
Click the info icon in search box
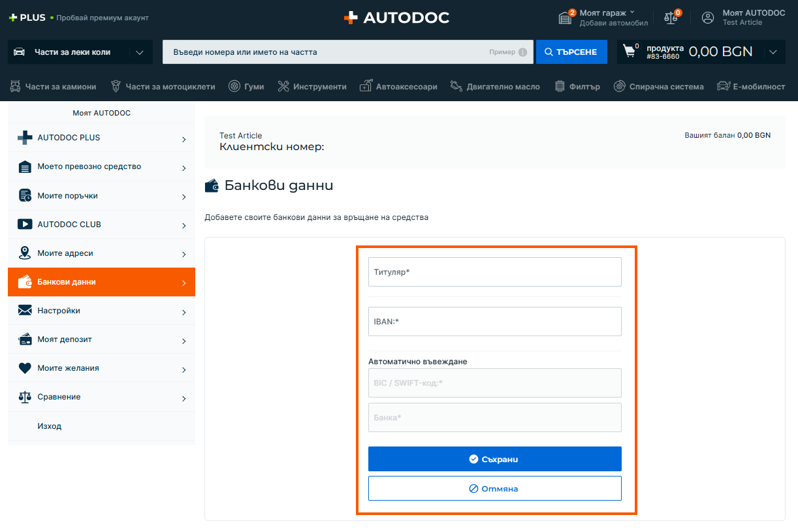522,52
